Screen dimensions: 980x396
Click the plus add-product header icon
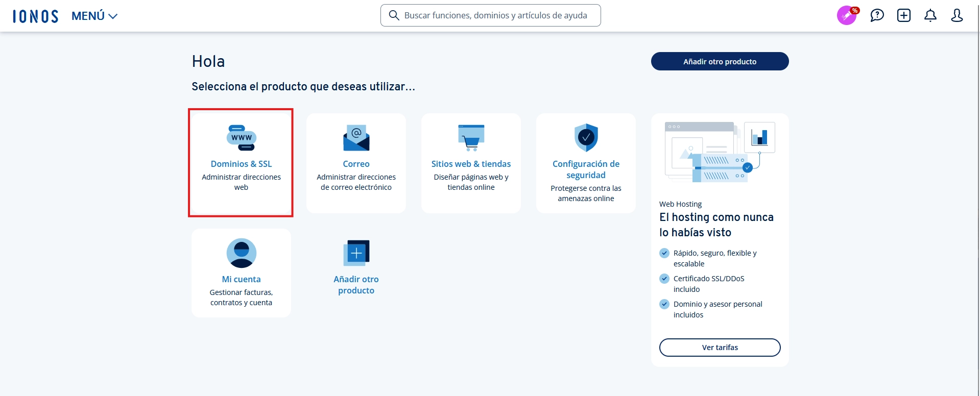coord(903,15)
